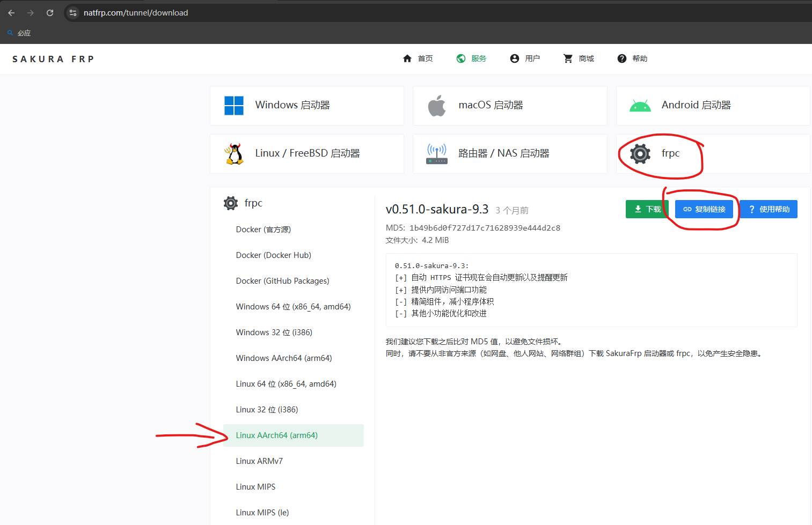Click the blue 复制链接 button
The image size is (812, 525).
[704, 209]
